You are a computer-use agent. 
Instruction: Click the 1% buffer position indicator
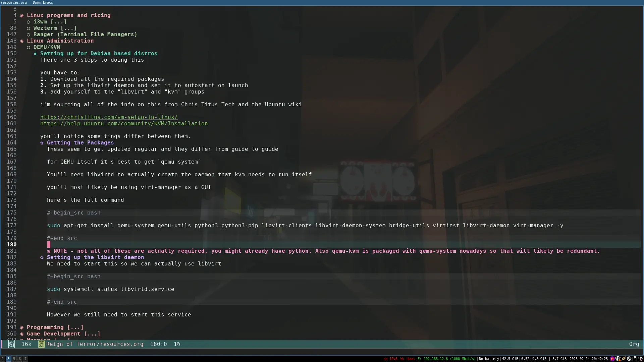coord(177,344)
